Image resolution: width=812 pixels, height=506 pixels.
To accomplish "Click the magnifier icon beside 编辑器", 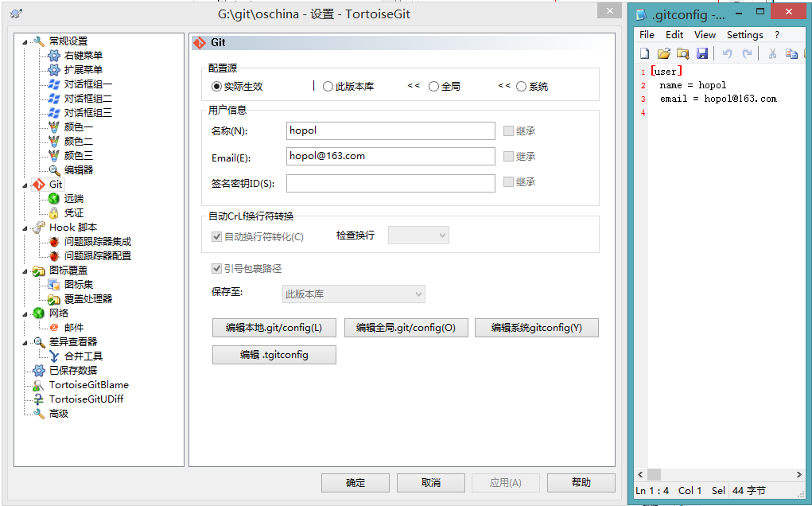I will click(x=54, y=170).
